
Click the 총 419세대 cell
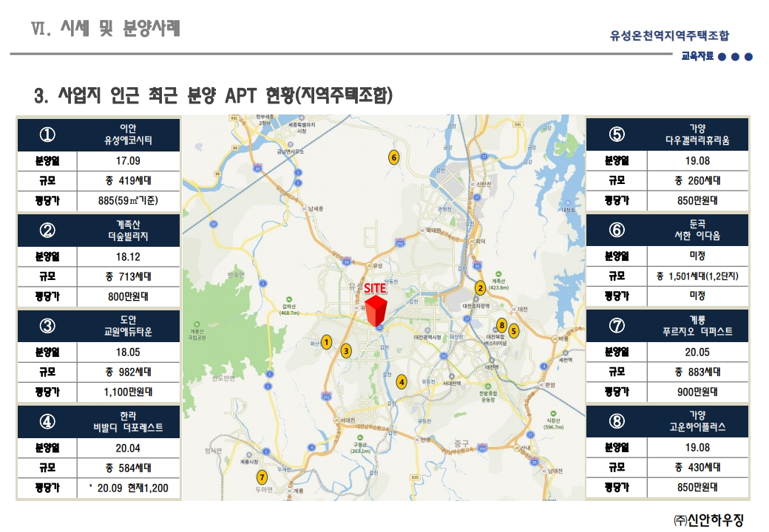point(128,181)
